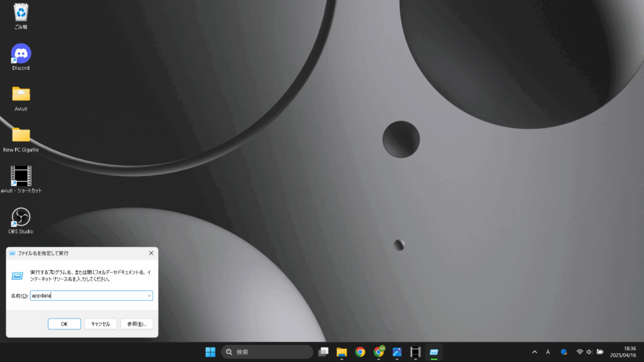Switch to AviUtl film icon in taskbar

click(415, 352)
